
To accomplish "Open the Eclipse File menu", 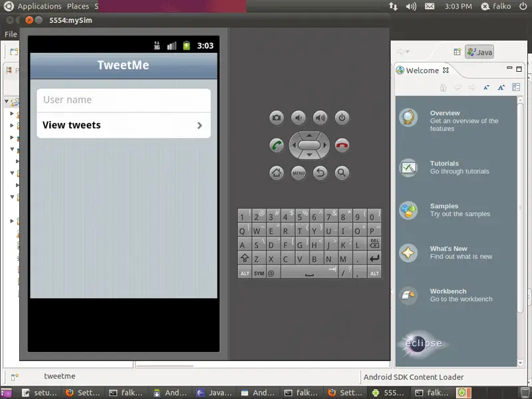I will point(11,34).
